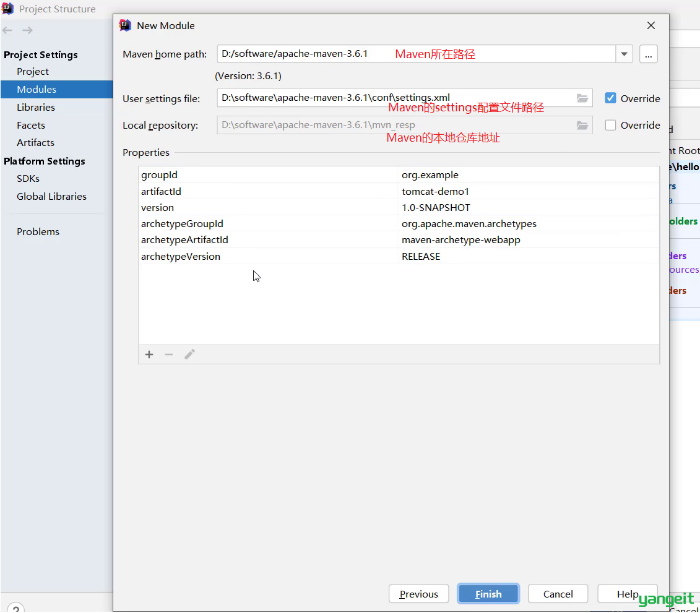Open Facets settings section

tap(31, 126)
